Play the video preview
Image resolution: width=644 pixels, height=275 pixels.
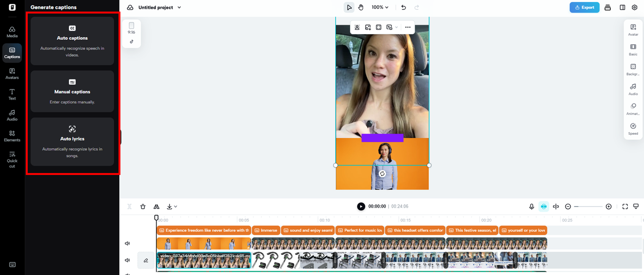(x=361, y=207)
